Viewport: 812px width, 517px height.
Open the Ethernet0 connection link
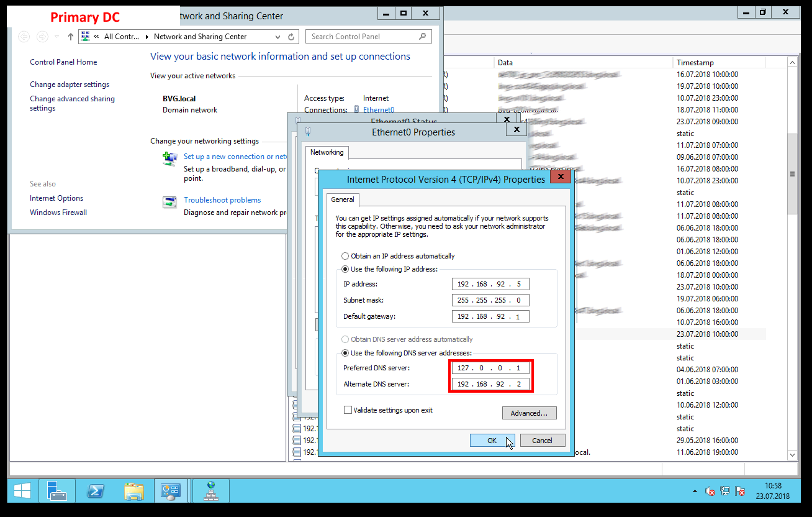pos(379,110)
